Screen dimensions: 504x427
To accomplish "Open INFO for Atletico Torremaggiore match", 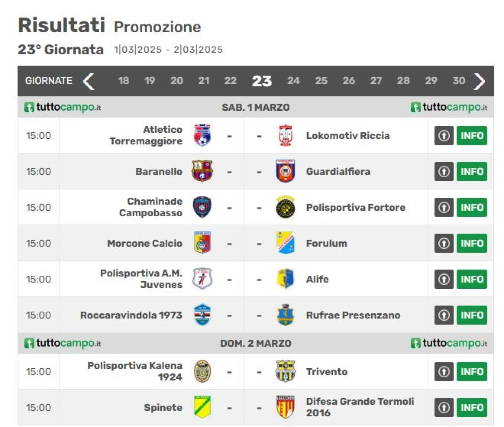I will click(x=472, y=136).
